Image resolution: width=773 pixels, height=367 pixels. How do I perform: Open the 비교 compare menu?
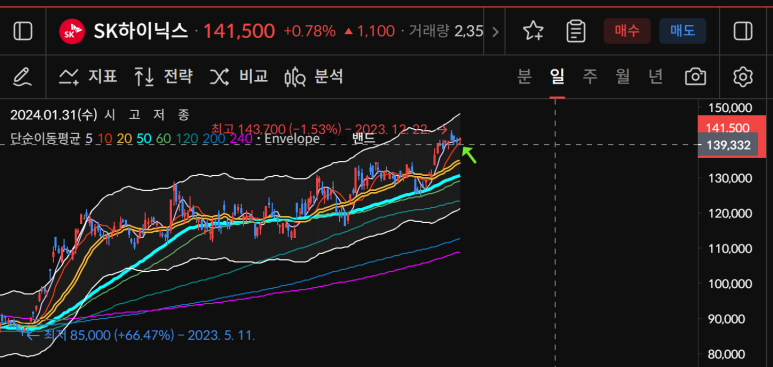click(x=239, y=76)
